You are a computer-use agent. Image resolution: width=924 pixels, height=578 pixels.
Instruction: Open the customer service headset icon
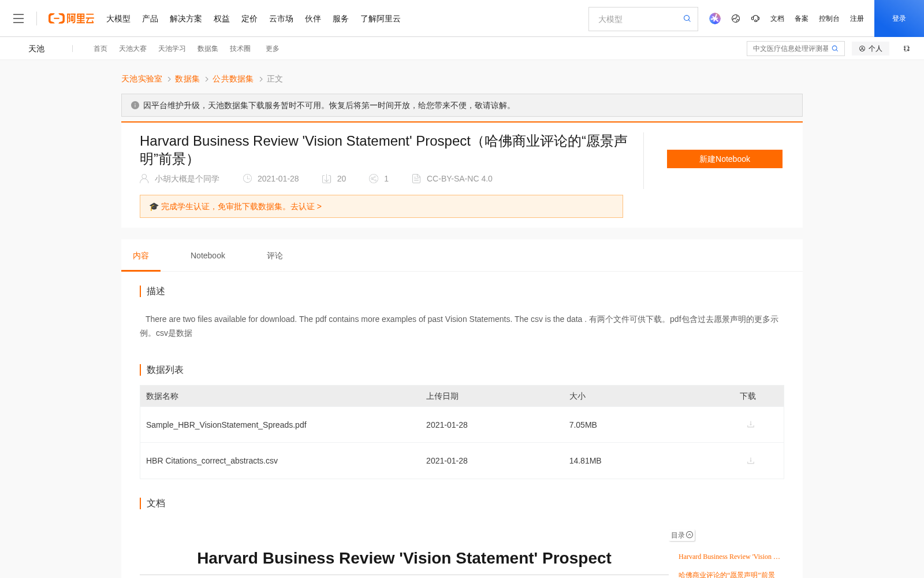[x=755, y=18]
